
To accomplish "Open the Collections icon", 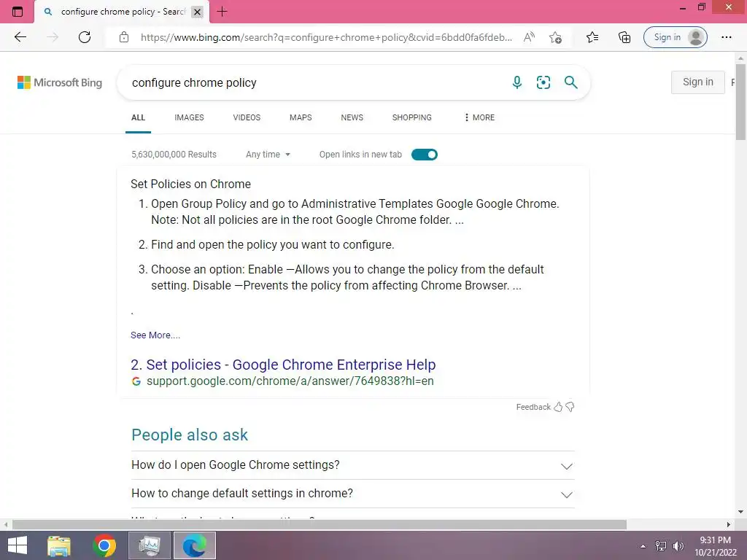I will pyautogui.click(x=624, y=37).
